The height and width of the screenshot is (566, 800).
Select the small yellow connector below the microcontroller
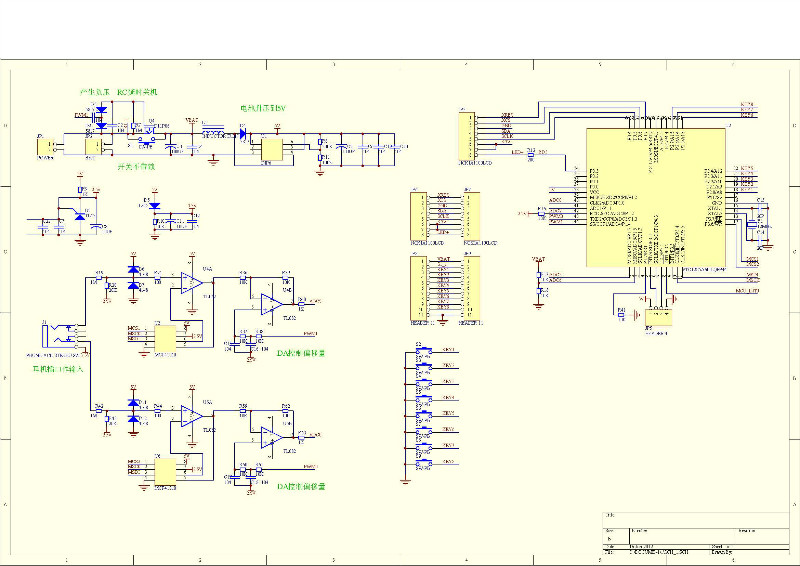click(x=658, y=317)
